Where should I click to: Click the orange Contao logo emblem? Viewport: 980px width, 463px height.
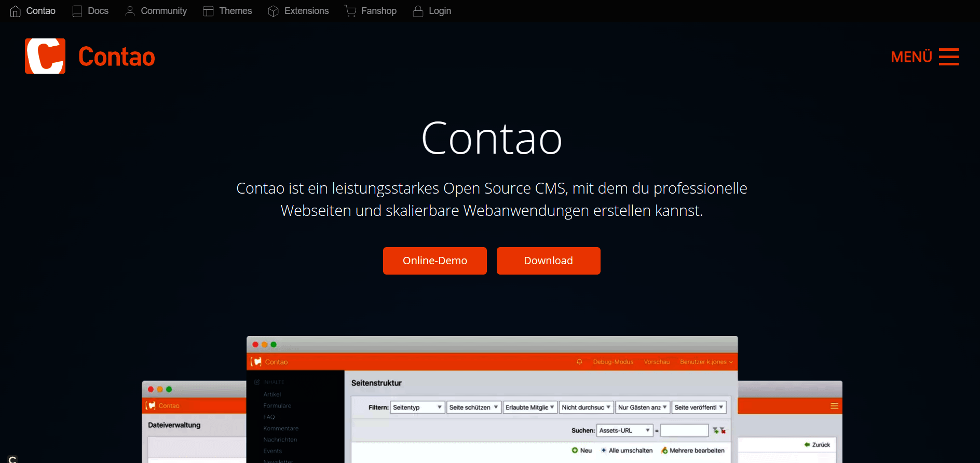pos(45,56)
